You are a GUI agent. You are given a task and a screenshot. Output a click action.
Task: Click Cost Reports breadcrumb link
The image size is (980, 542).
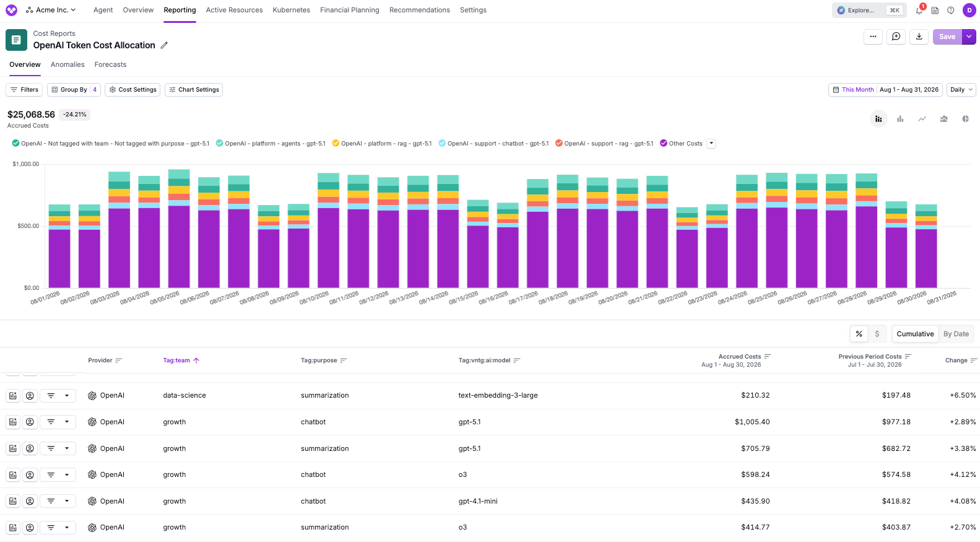tap(54, 33)
